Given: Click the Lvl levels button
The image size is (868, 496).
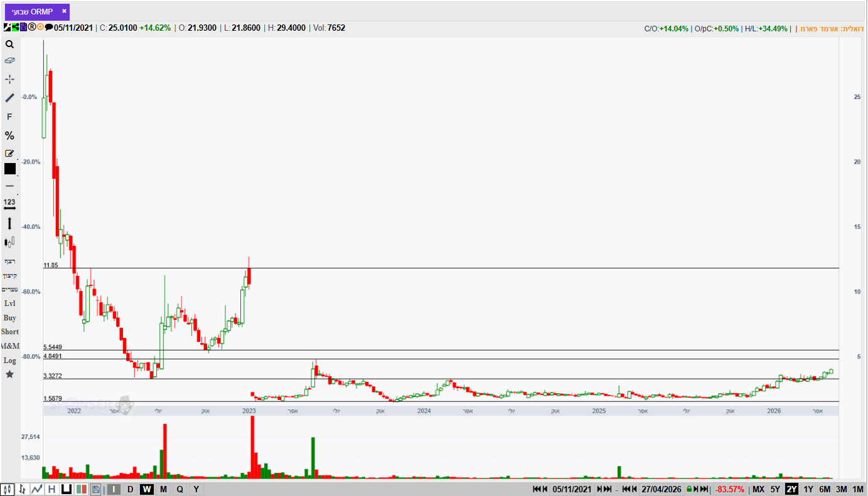Looking at the screenshot, I should [x=9, y=303].
